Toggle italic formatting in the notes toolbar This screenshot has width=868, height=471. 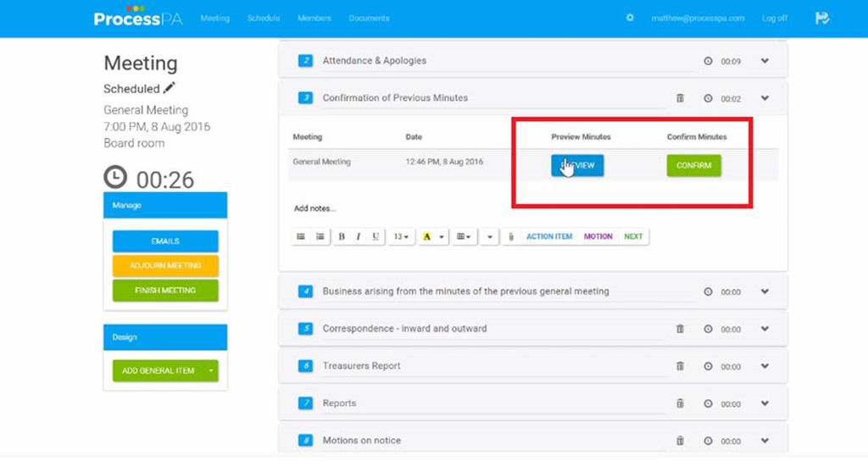pyautogui.click(x=359, y=237)
